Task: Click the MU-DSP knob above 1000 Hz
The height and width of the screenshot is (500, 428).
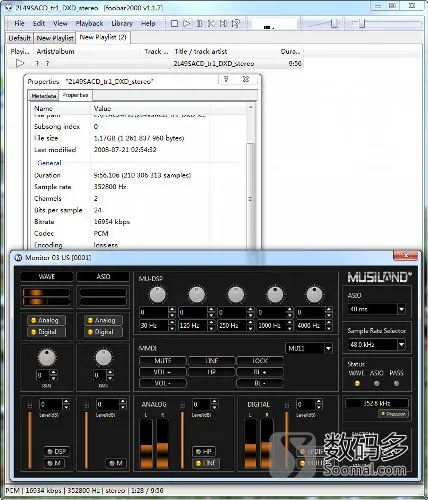Action: [x=275, y=294]
